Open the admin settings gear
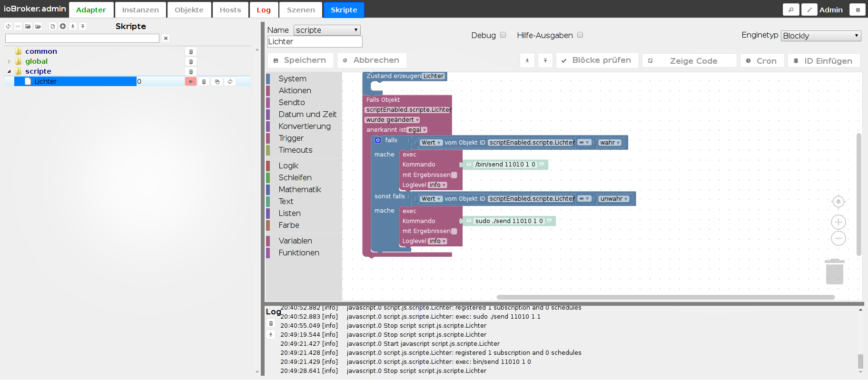Image resolution: width=868 pixels, height=380 pixels. point(858,10)
